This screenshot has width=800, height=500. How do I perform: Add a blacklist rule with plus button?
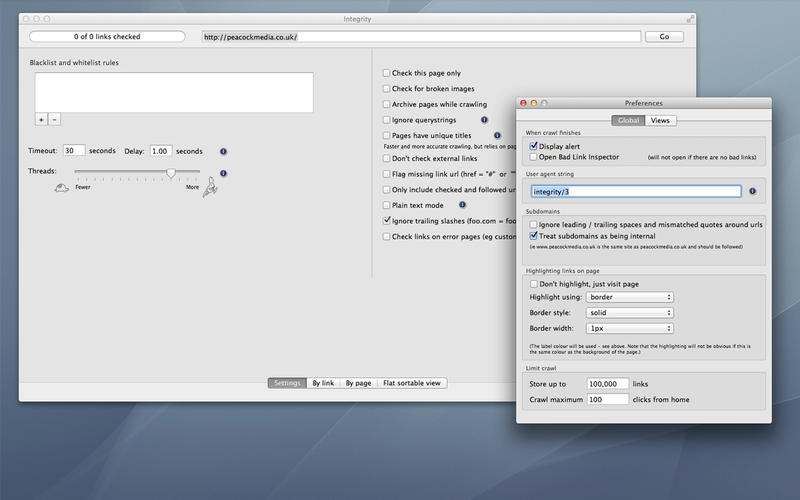click(x=41, y=119)
